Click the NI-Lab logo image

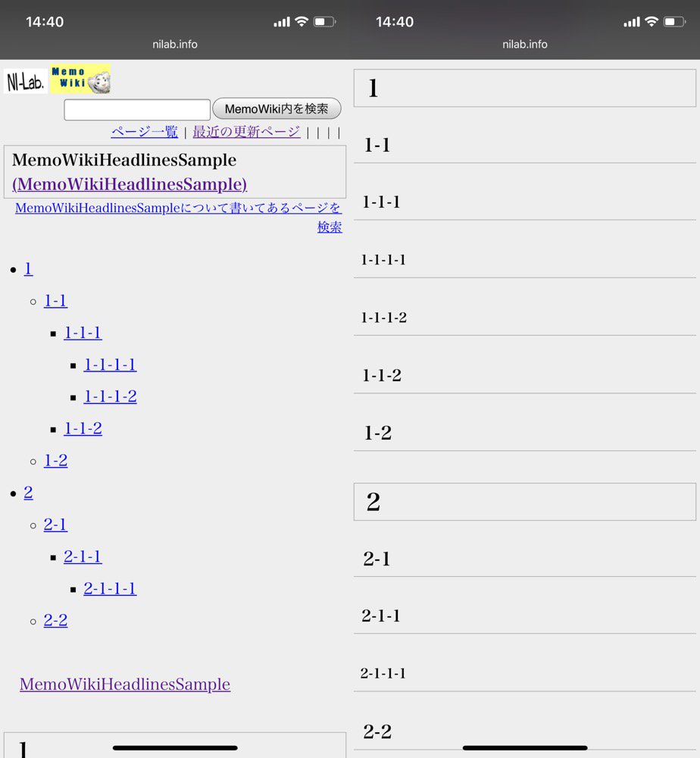coord(25,82)
